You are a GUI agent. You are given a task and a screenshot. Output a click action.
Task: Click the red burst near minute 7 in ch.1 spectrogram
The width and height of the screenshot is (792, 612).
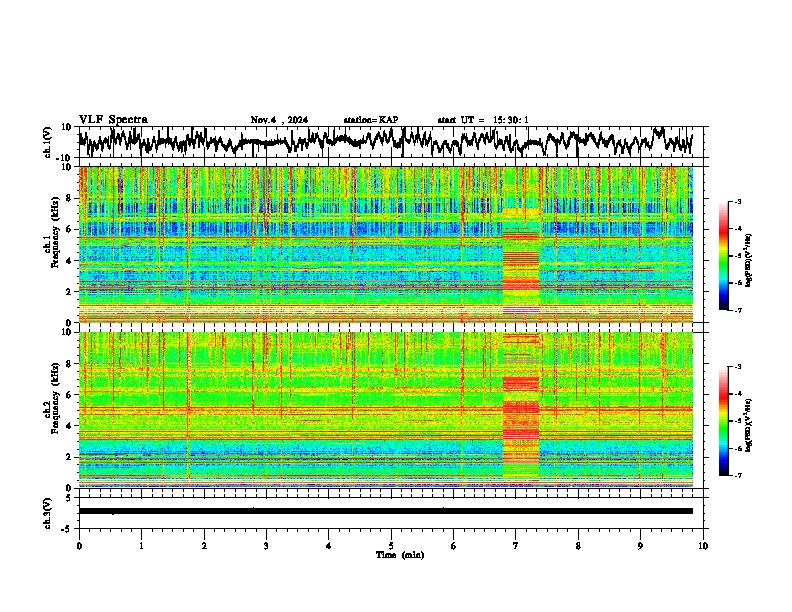click(x=521, y=263)
